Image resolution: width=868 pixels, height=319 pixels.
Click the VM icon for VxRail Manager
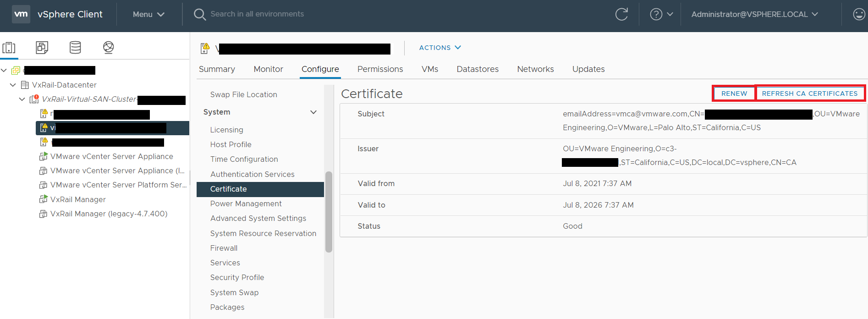(x=44, y=199)
